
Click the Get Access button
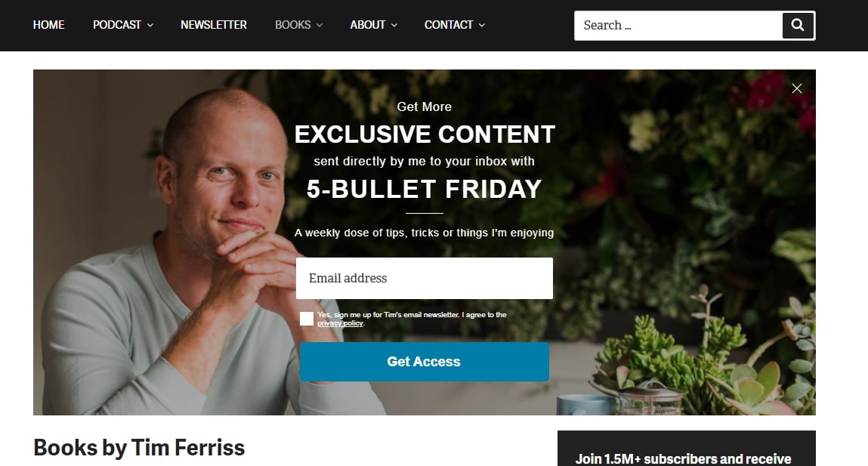coord(425,362)
